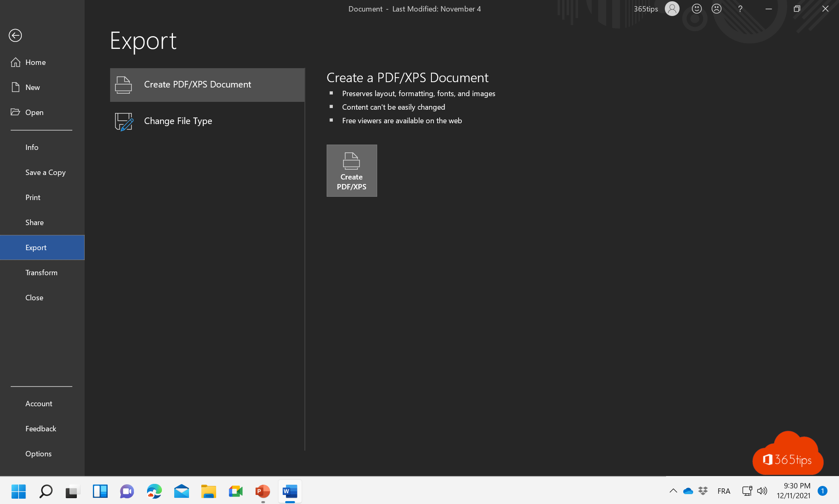839x504 pixels.
Task: Click the Mail app icon in taskbar
Action: click(x=182, y=491)
